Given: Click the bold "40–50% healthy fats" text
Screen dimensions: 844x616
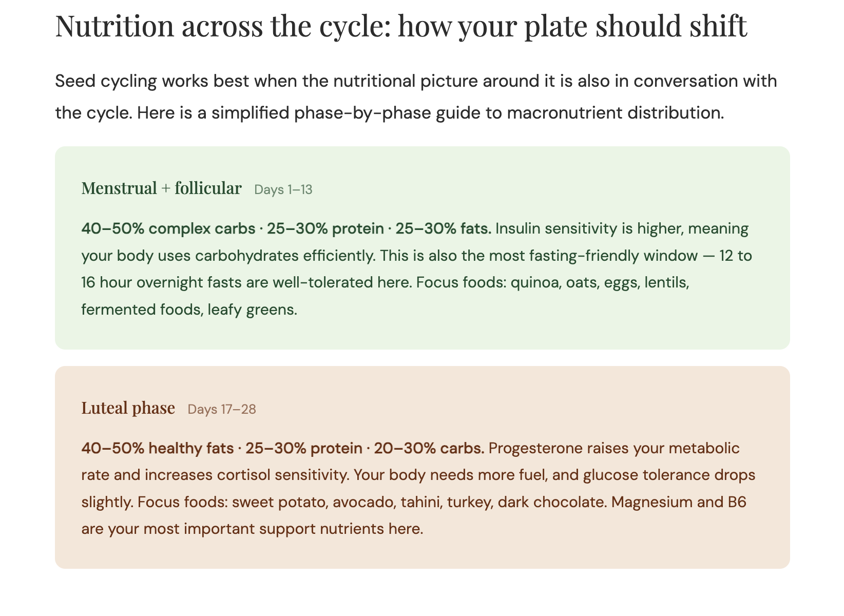Looking at the screenshot, I should tap(157, 449).
